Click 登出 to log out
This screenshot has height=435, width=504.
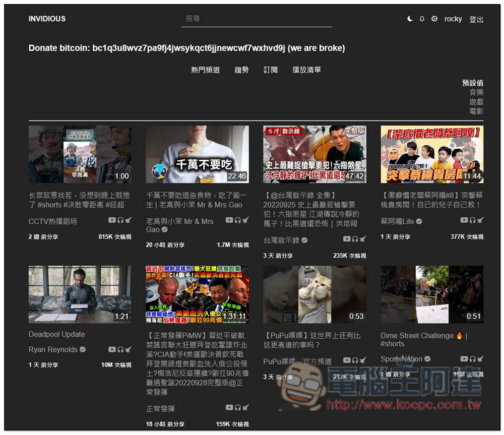(476, 19)
